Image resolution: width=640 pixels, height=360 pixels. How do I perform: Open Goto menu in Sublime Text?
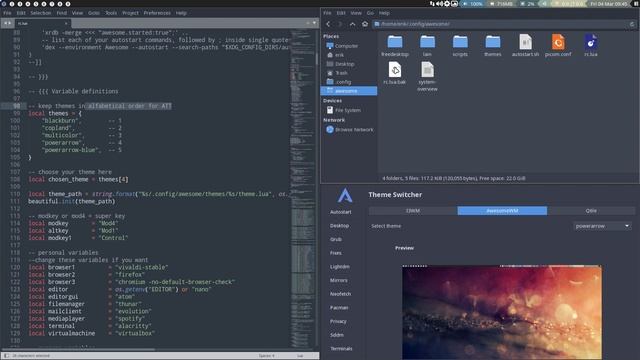[x=94, y=13]
